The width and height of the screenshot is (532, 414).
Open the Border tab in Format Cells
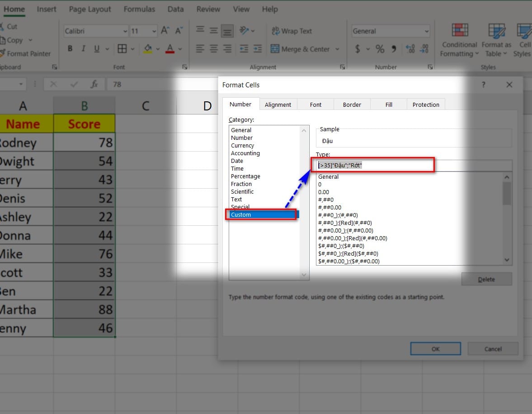pyautogui.click(x=352, y=105)
